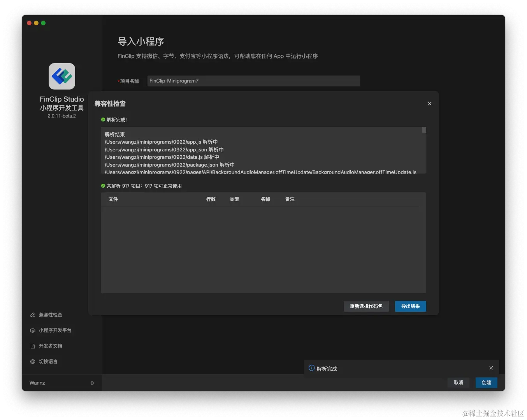
Task: Click the logout icon next to Wannz
Action: (x=93, y=383)
